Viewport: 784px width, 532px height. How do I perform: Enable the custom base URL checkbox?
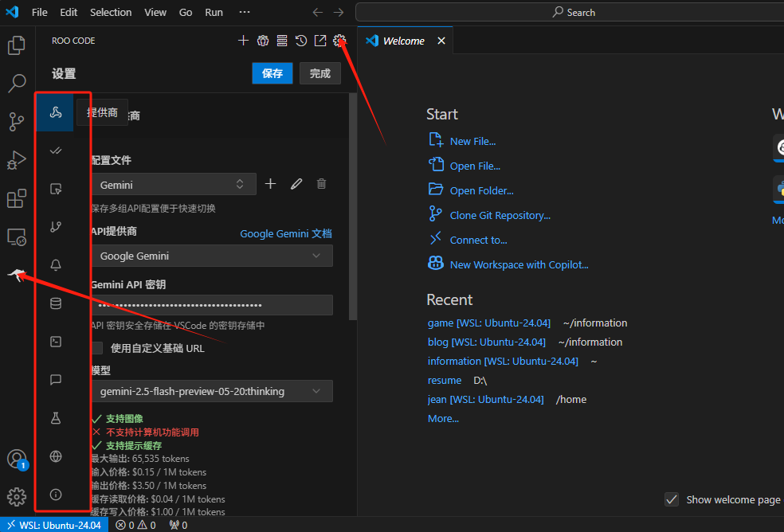tap(97, 348)
